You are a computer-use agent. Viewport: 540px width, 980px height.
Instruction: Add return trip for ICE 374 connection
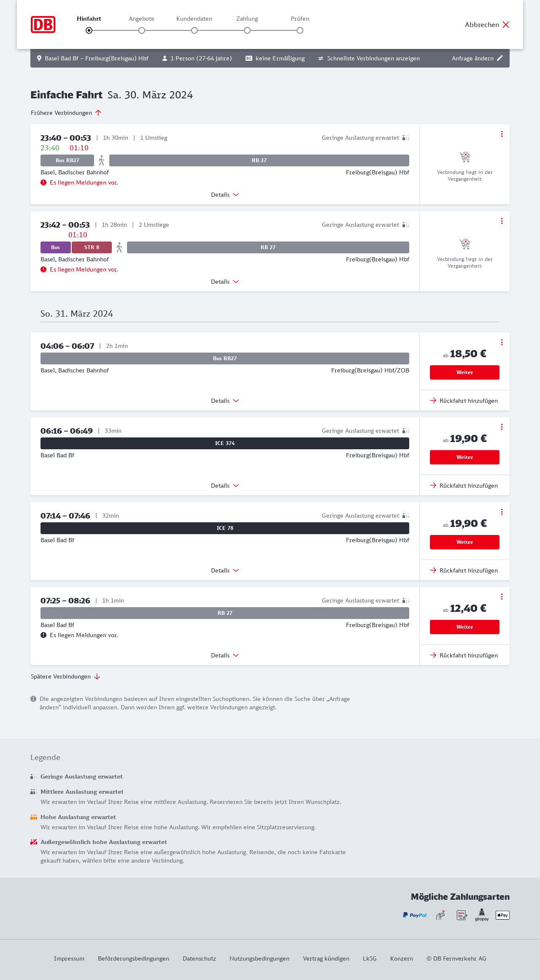464,486
